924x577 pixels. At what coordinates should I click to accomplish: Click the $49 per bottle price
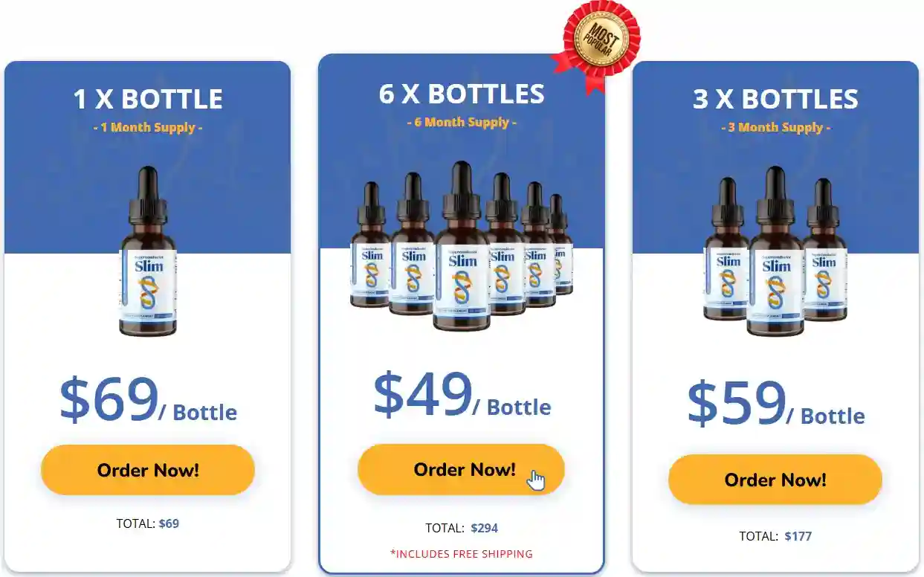pos(462,395)
